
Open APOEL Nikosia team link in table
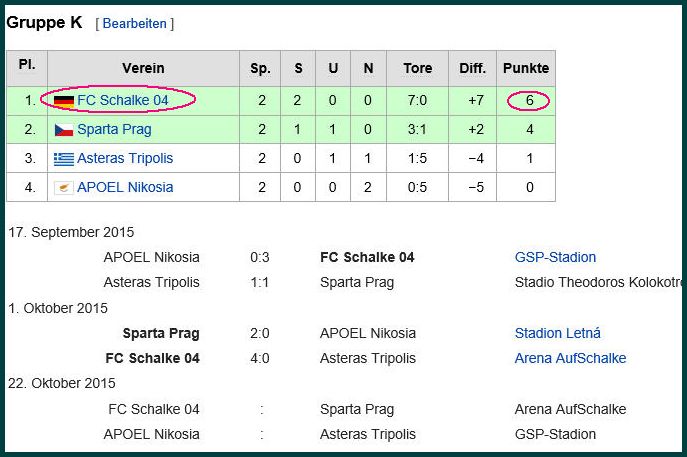click(125, 187)
